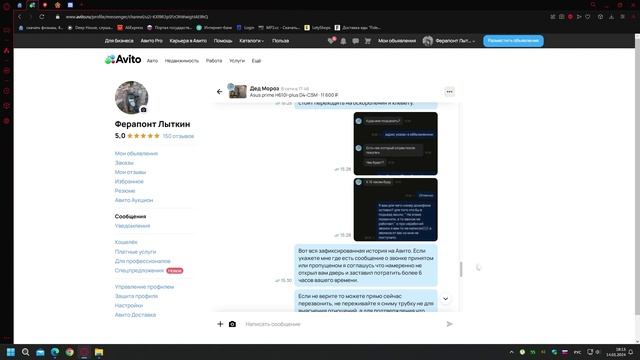Open Windows taskbar search

pyautogui.click(x=25, y=352)
